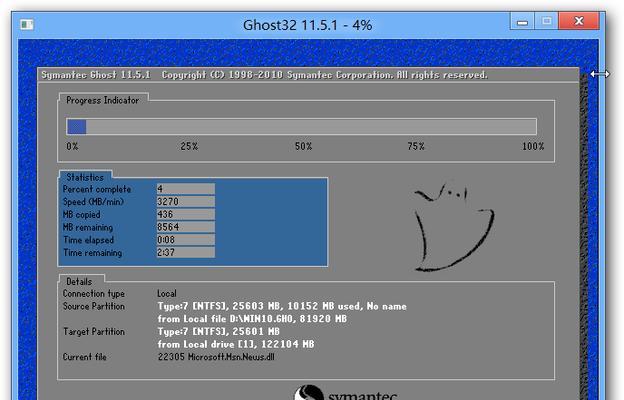Click the 75% progress marker label
The width and height of the screenshot is (624, 400).
(x=416, y=146)
